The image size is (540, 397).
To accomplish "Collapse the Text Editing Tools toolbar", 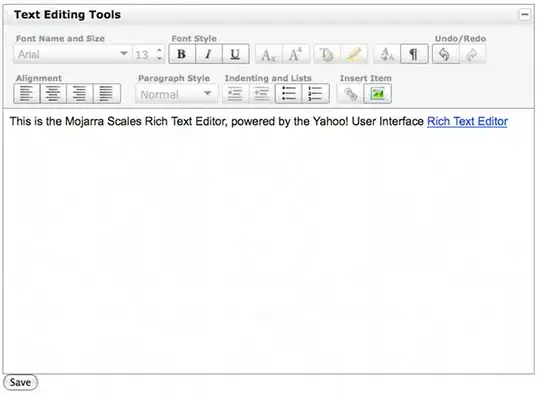I will point(525,15).
